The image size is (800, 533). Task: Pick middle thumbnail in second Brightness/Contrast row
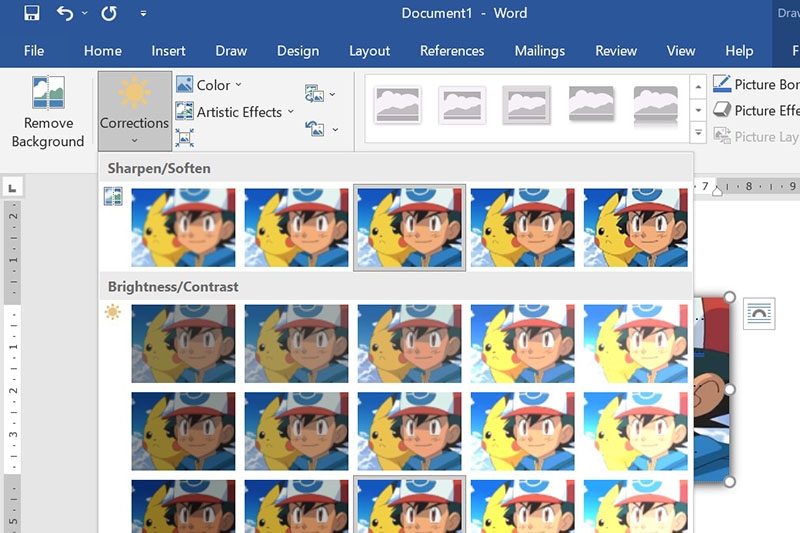point(409,431)
